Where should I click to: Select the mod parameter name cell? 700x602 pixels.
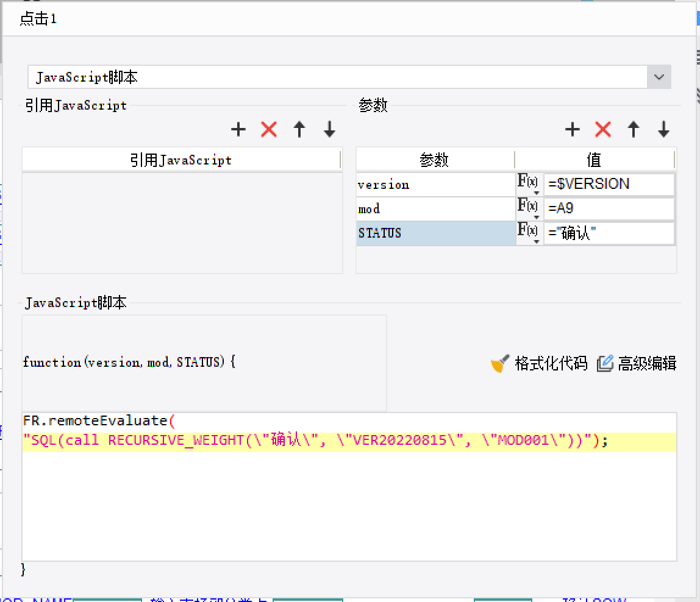(x=435, y=209)
